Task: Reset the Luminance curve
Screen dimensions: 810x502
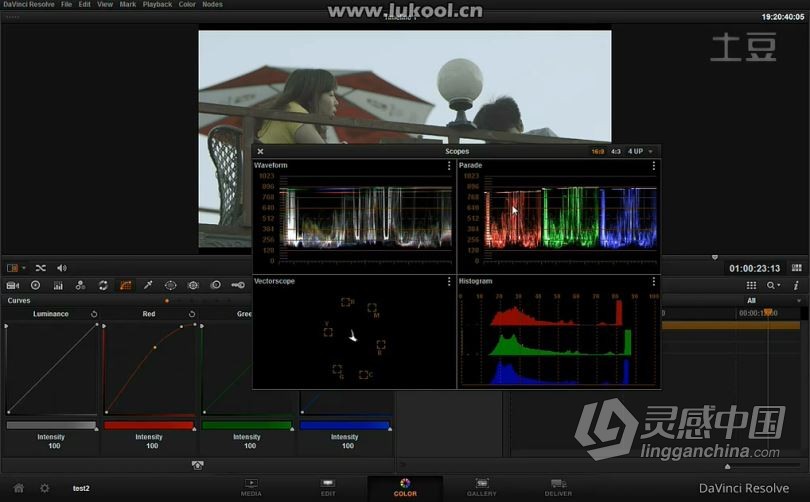Action: coord(94,314)
